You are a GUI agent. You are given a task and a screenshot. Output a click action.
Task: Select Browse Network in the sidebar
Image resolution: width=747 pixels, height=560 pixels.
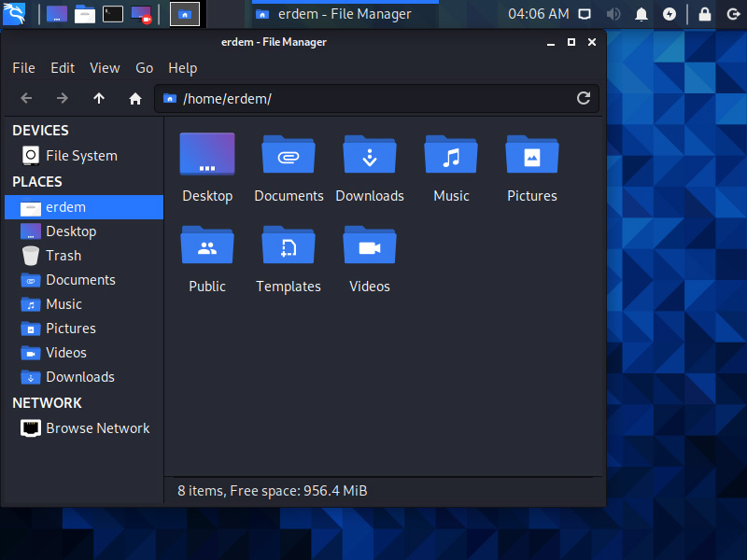[97, 427]
